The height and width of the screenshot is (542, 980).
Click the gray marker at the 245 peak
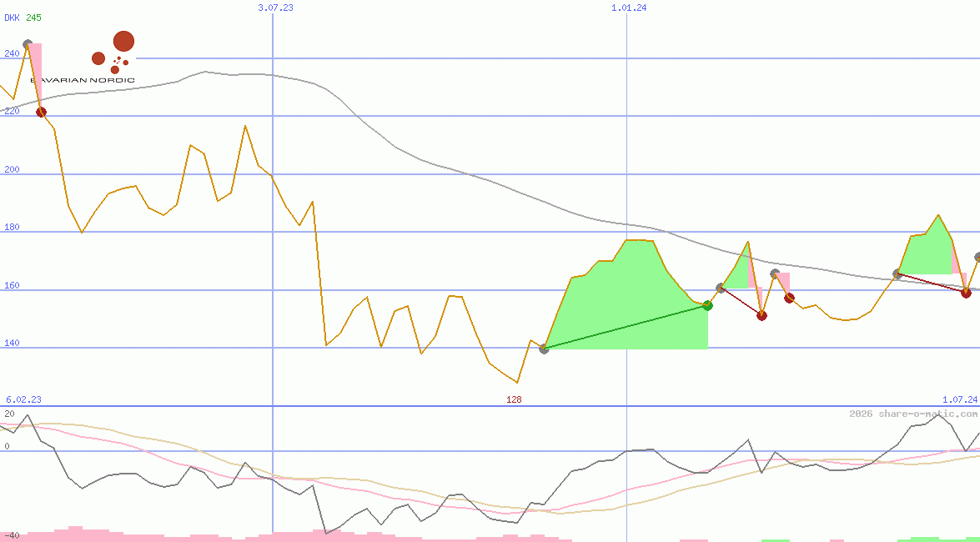28,43
